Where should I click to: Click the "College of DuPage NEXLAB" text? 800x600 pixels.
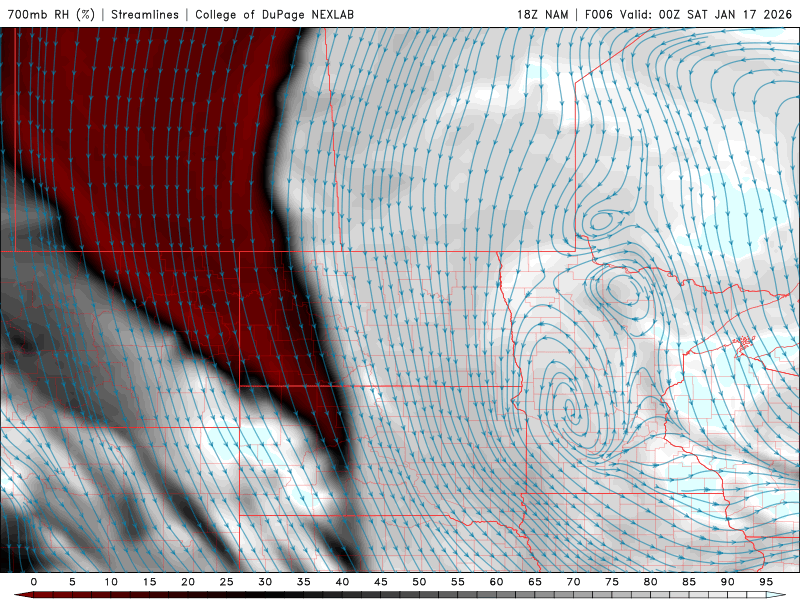click(x=274, y=15)
